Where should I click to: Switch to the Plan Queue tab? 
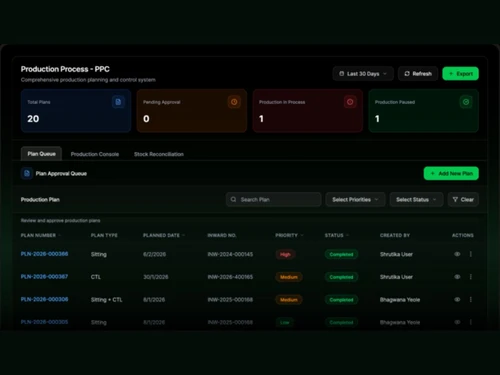coord(41,154)
